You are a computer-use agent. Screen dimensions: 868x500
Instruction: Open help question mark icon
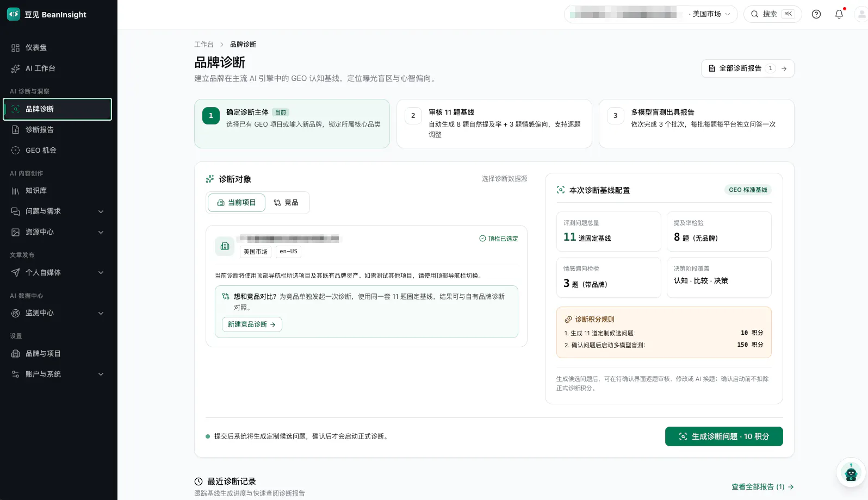pos(816,14)
